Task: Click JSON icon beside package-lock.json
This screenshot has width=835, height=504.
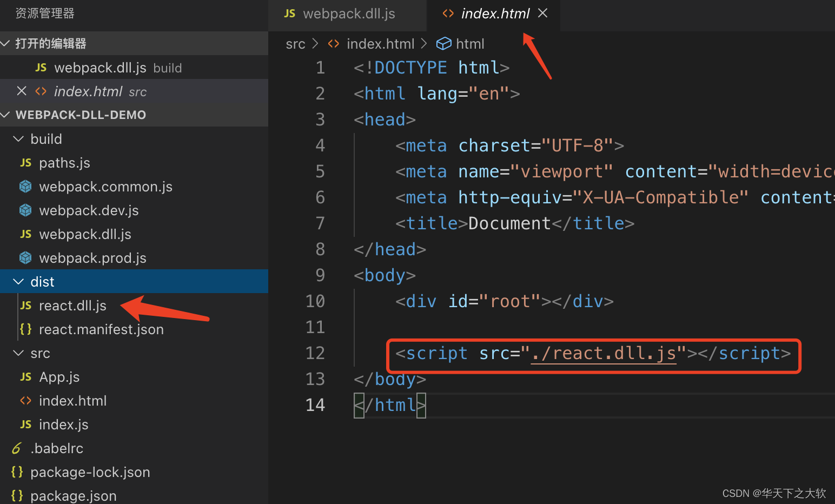Action: click(x=17, y=472)
